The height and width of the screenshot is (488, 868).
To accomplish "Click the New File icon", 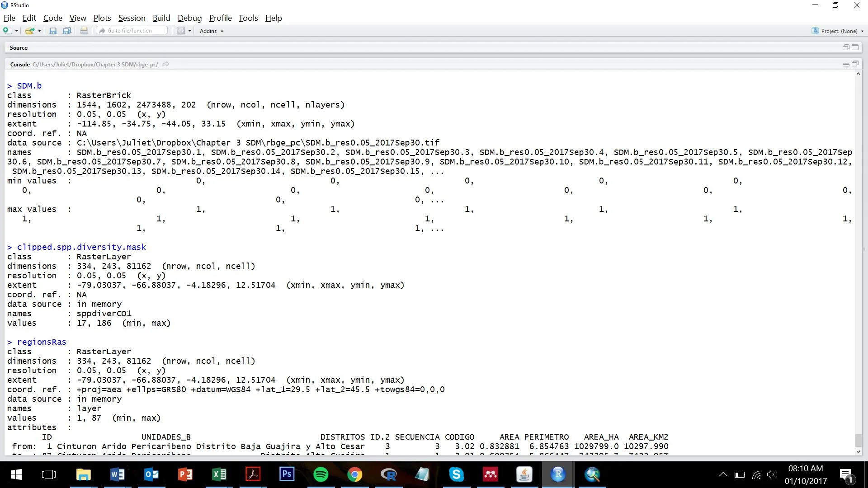I will [x=7, y=31].
